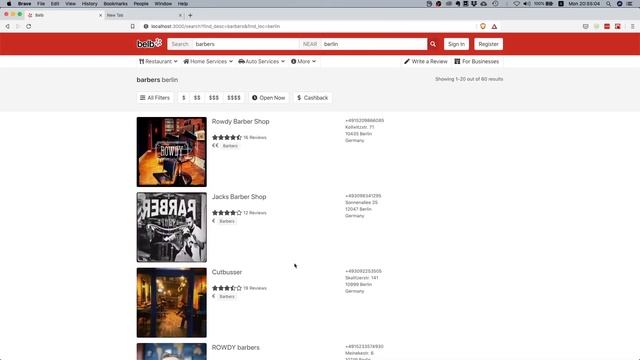Click the red search magnifier button

pyautogui.click(x=433, y=44)
